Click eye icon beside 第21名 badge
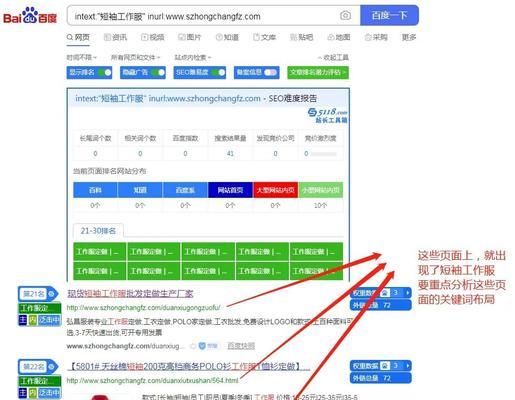Image resolution: width=515 pixels, height=400 pixels. (52, 294)
